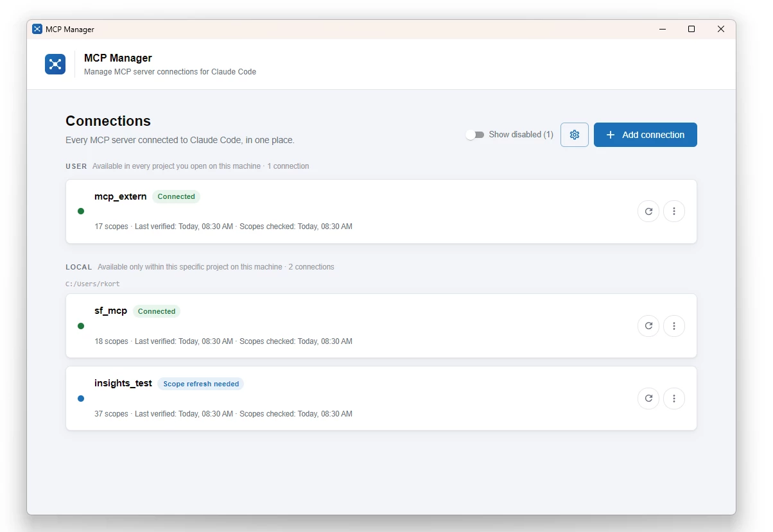Select the insights_test connection name
The image size is (773, 532).
123,384
